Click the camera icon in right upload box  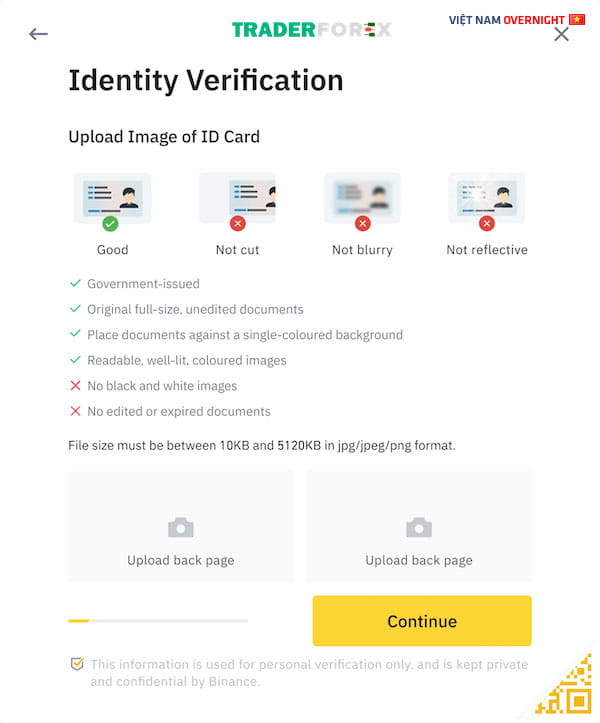tap(419, 527)
